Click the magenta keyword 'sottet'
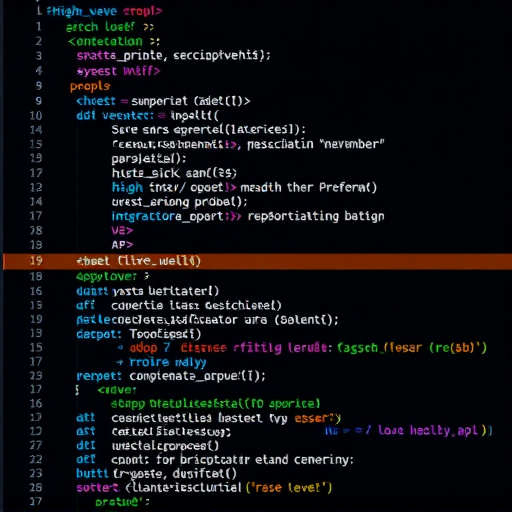This screenshot has height=512, width=512. (x=98, y=488)
